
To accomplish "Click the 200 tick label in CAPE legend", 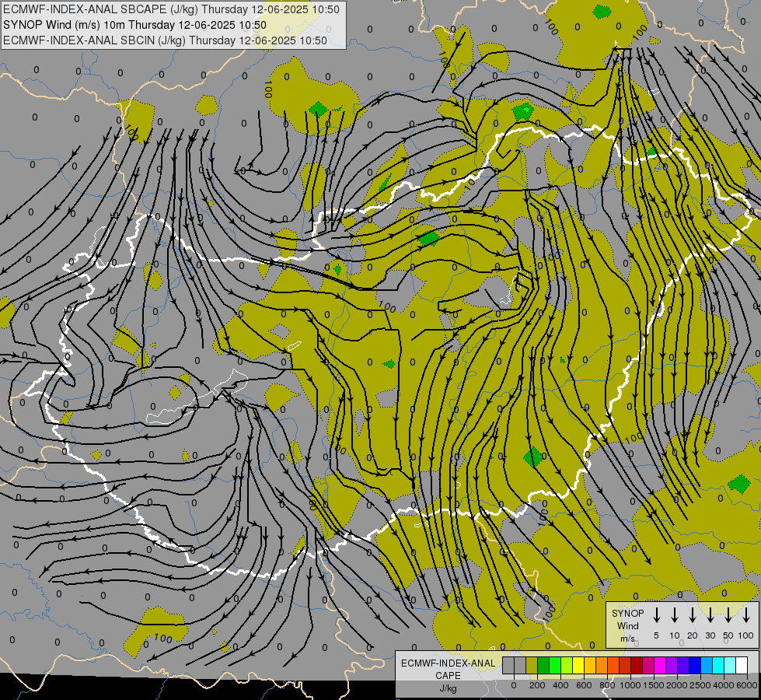I will 537,685.
